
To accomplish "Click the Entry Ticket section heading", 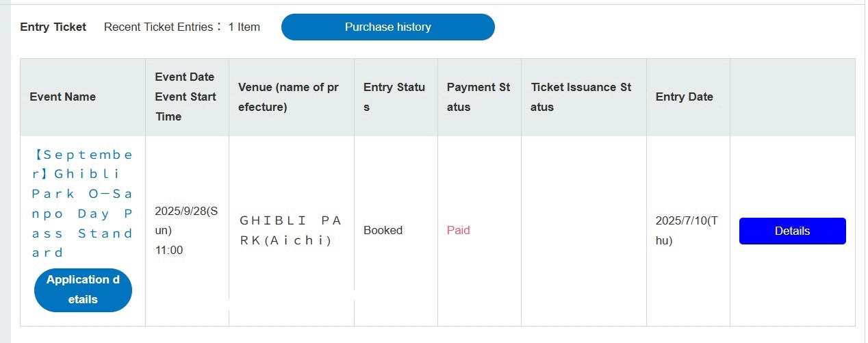I will (53, 27).
